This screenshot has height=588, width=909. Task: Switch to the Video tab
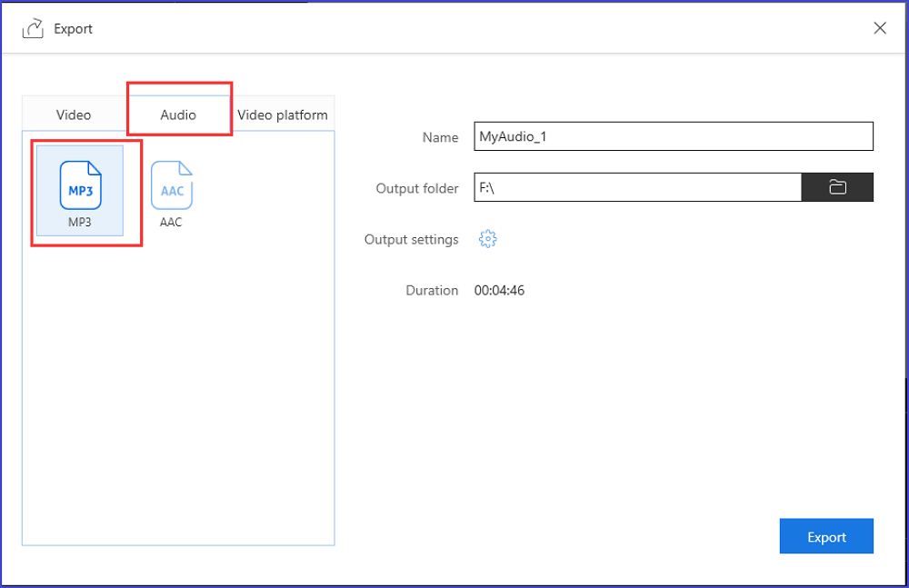point(74,115)
